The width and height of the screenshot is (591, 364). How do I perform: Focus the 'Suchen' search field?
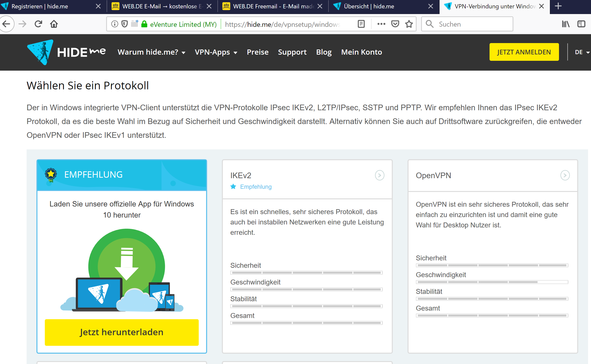(467, 24)
